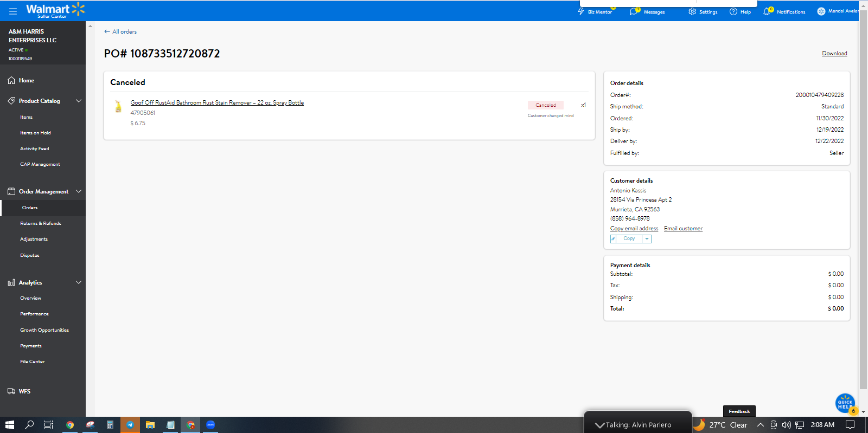The height and width of the screenshot is (433, 868).
Task: Click the Customer changed mind reason text
Action: coord(551,115)
